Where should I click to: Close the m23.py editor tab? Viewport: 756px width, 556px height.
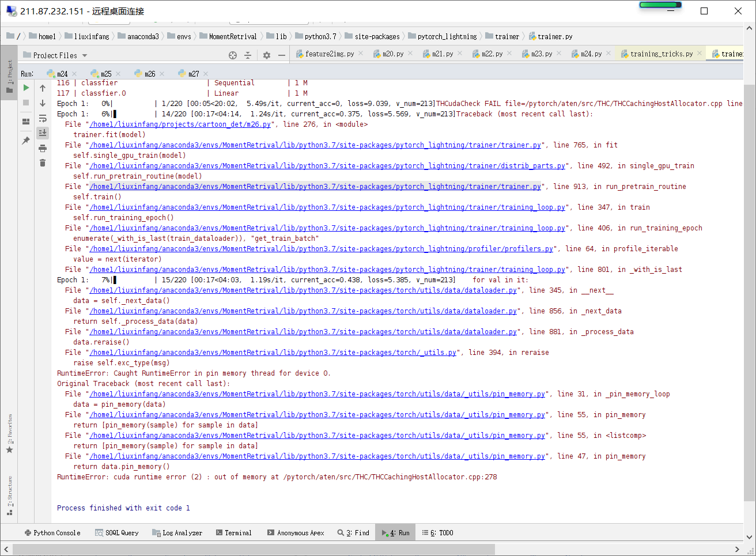click(559, 53)
